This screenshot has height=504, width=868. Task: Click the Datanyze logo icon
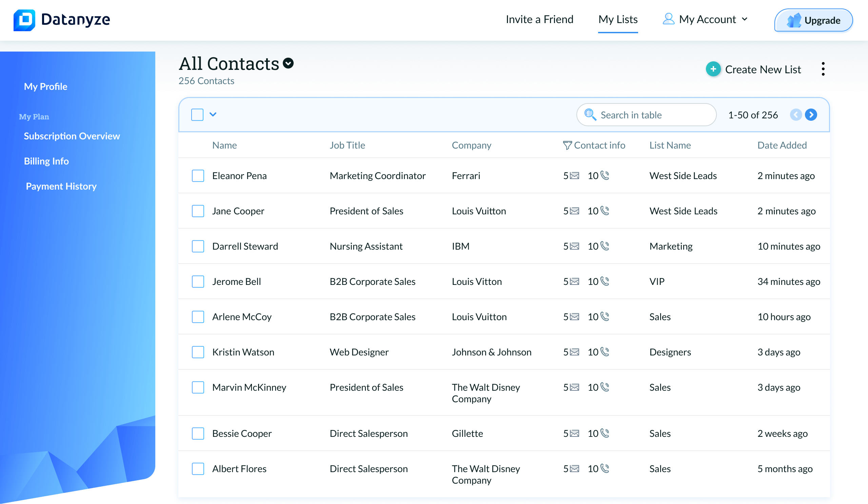pyautogui.click(x=24, y=20)
